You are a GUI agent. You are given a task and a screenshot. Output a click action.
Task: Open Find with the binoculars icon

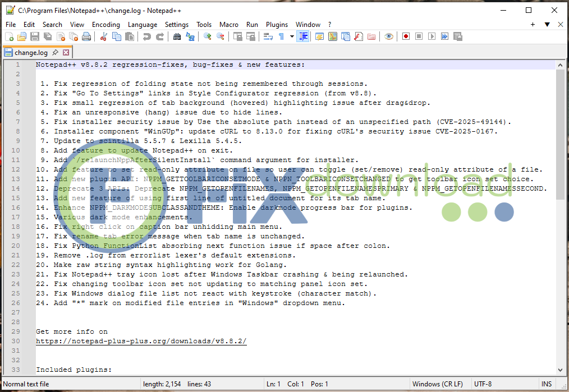click(177, 37)
